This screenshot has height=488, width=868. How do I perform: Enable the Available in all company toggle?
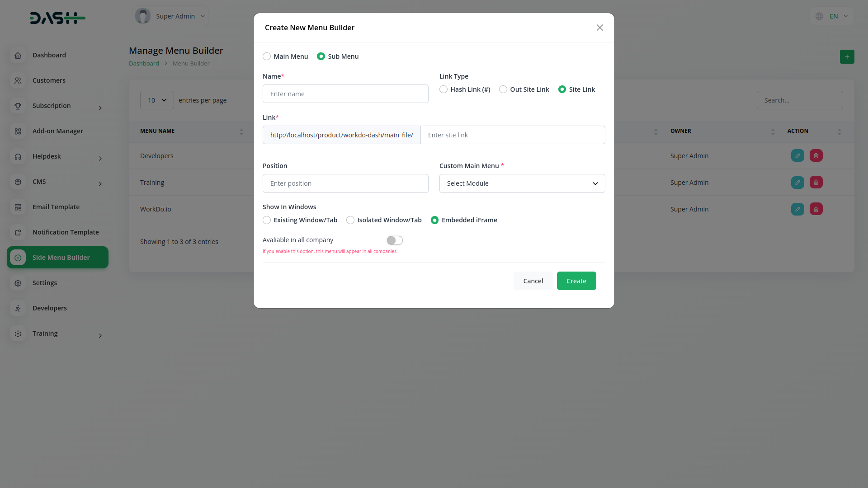coord(394,240)
